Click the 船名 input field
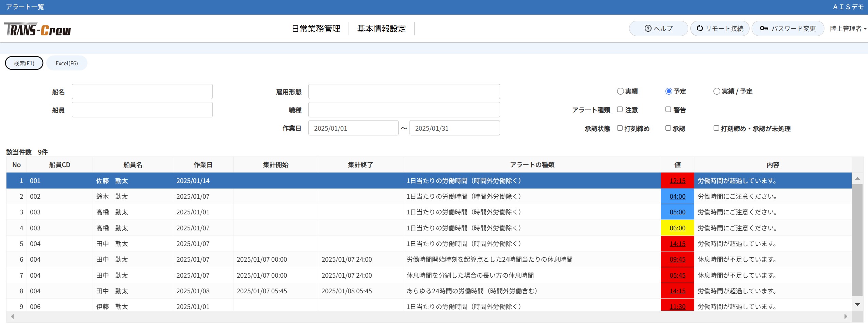The image size is (868, 326). pyautogui.click(x=142, y=91)
